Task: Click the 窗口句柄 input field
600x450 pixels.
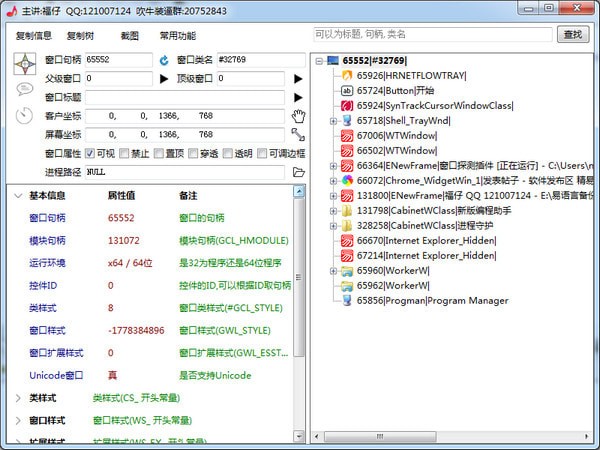Action: (x=119, y=60)
